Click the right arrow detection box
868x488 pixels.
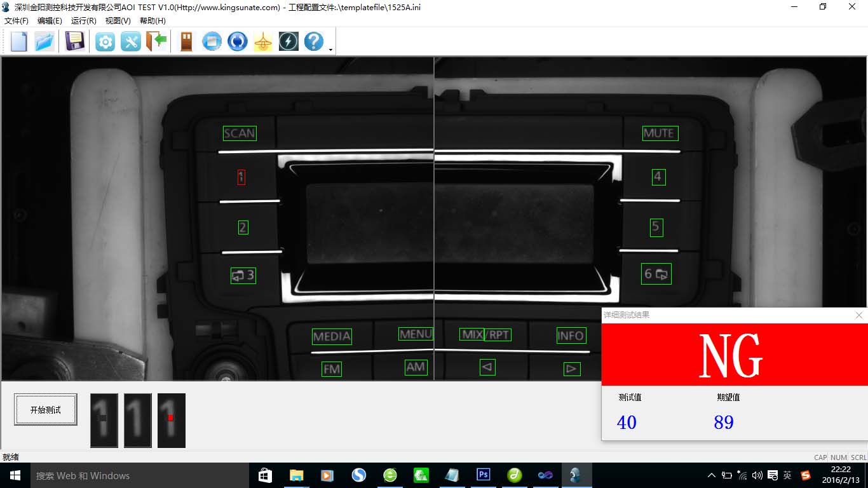click(x=572, y=369)
